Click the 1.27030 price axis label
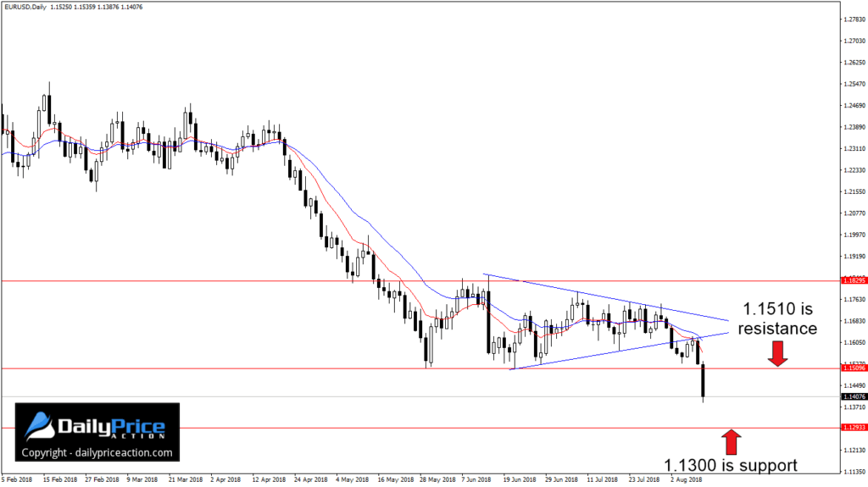 pos(854,41)
